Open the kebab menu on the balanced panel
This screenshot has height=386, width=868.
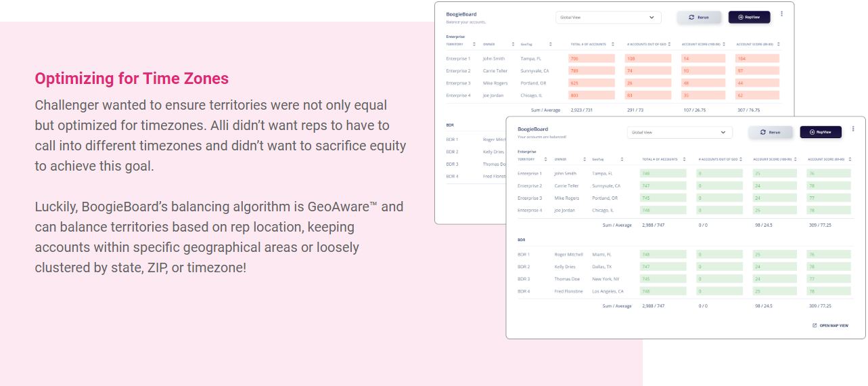853,129
